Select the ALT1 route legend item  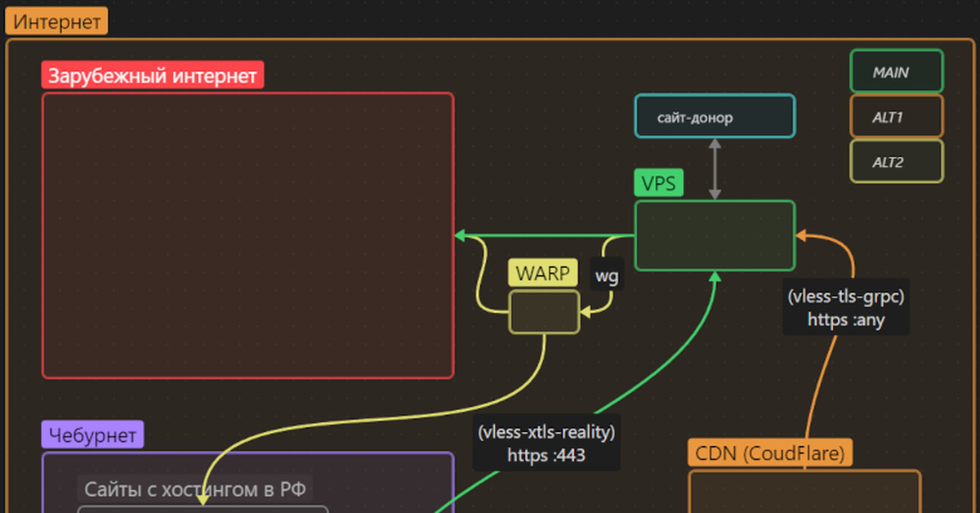pyautogui.click(x=896, y=116)
